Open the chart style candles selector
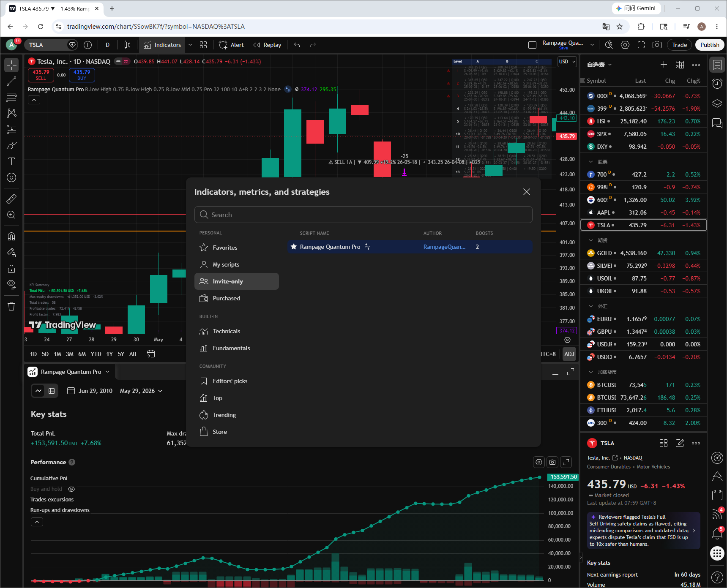The width and height of the screenshot is (727, 588). pyautogui.click(x=127, y=45)
